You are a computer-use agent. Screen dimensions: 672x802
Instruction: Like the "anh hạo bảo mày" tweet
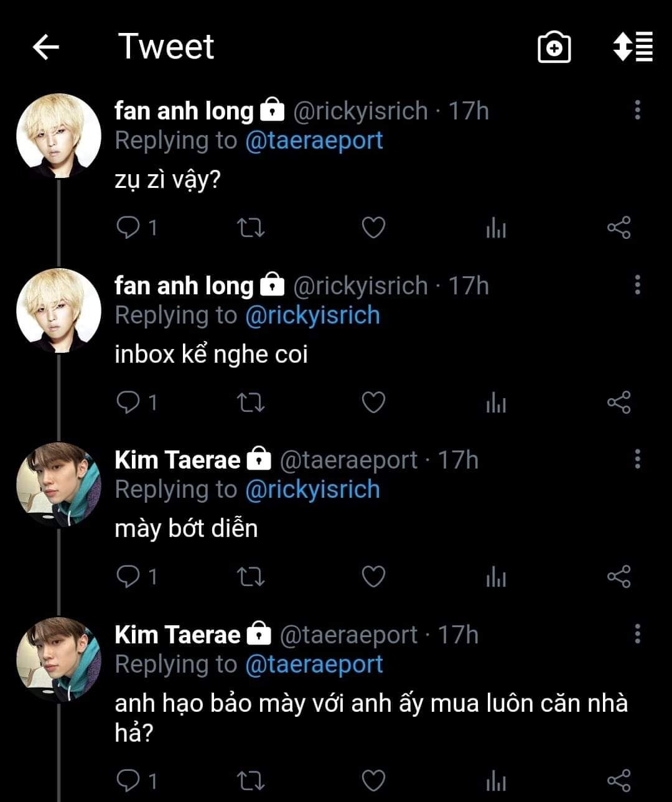click(373, 780)
